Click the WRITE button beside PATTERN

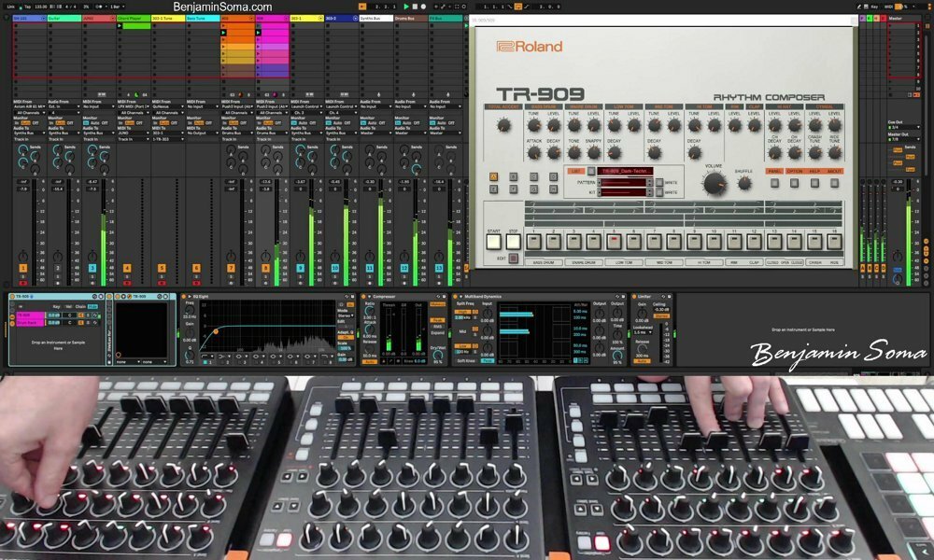tap(658, 183)
